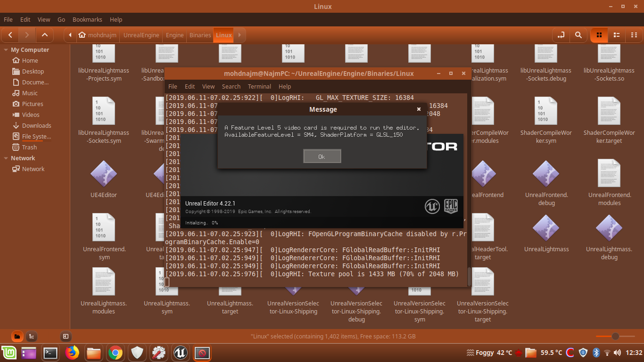This screenshot has width=644, height=362.
Task: Collapse the My Computer section in the sidebar
Action: [5, 49]
